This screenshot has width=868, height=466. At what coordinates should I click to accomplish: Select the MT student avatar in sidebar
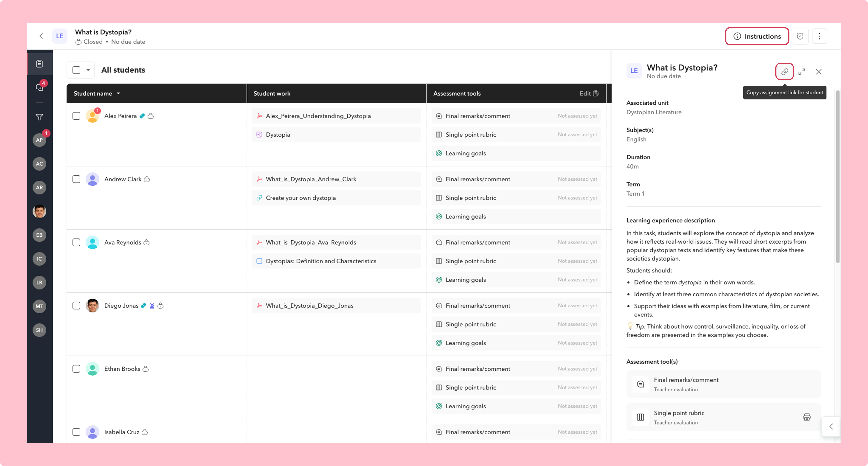pos(39,306)
